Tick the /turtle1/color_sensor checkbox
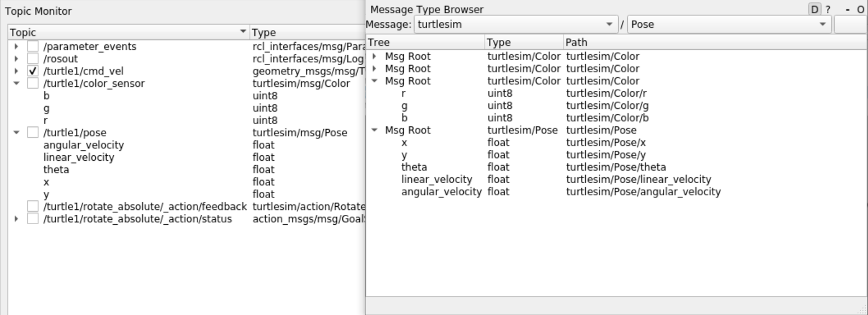 33,83
